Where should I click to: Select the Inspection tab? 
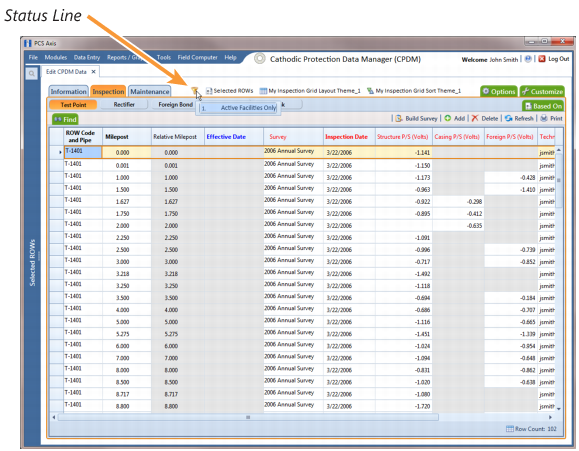(108, 91)
